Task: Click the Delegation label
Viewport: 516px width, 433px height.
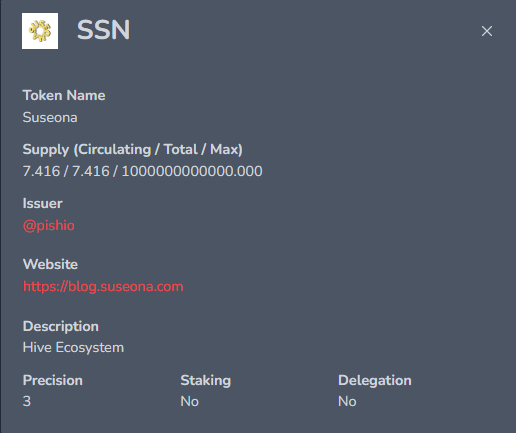Action: click(375, 380)
